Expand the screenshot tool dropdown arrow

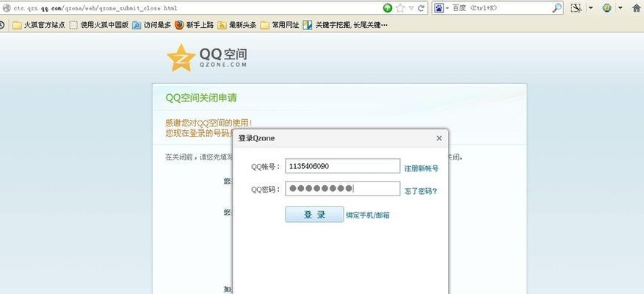click(590, 8)
